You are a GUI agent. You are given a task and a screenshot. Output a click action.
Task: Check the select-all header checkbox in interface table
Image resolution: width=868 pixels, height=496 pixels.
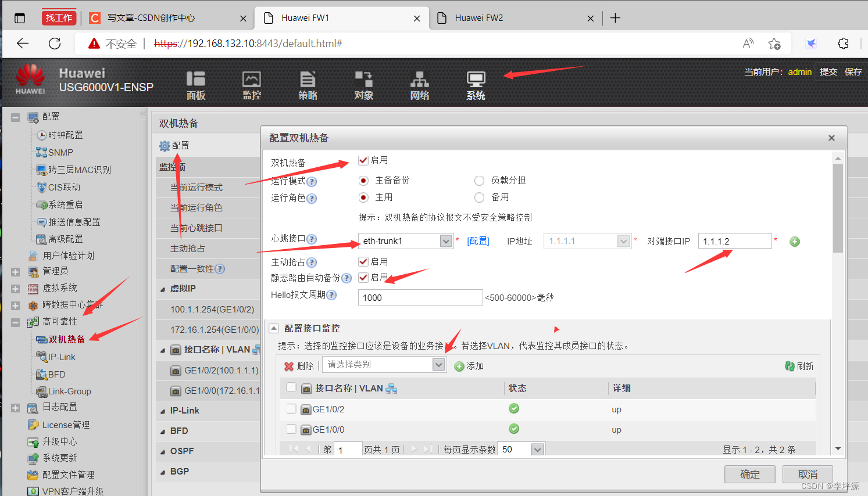291,387
